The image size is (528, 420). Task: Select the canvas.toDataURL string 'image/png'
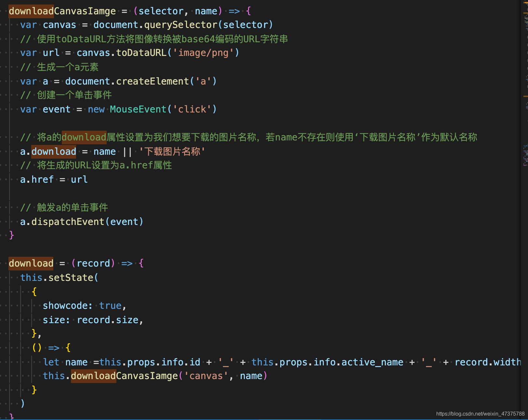pyautogui.click(x=205, y=52)
